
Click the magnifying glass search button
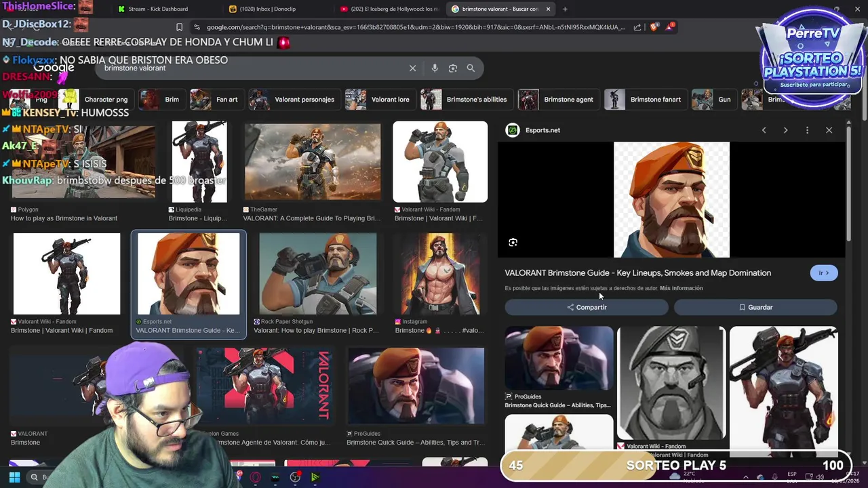click(x=471, y=68)
